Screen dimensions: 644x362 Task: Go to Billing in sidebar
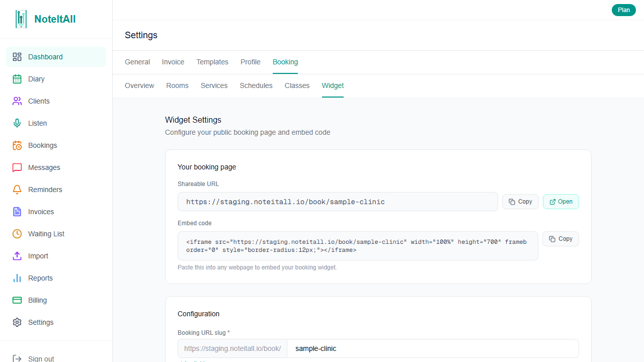point(56,300)
